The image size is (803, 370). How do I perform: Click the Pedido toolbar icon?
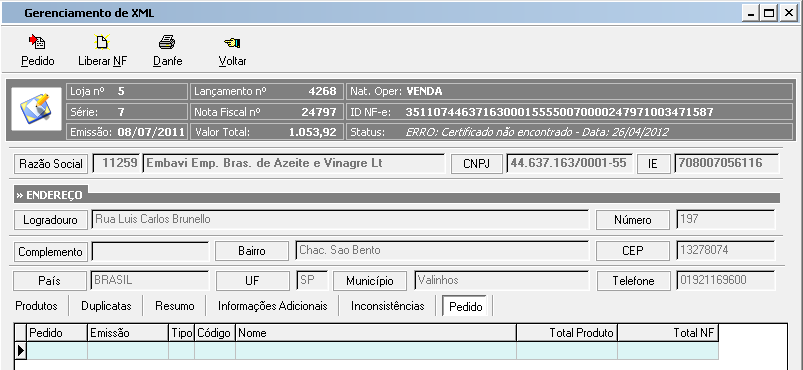[x=37, y=42]
